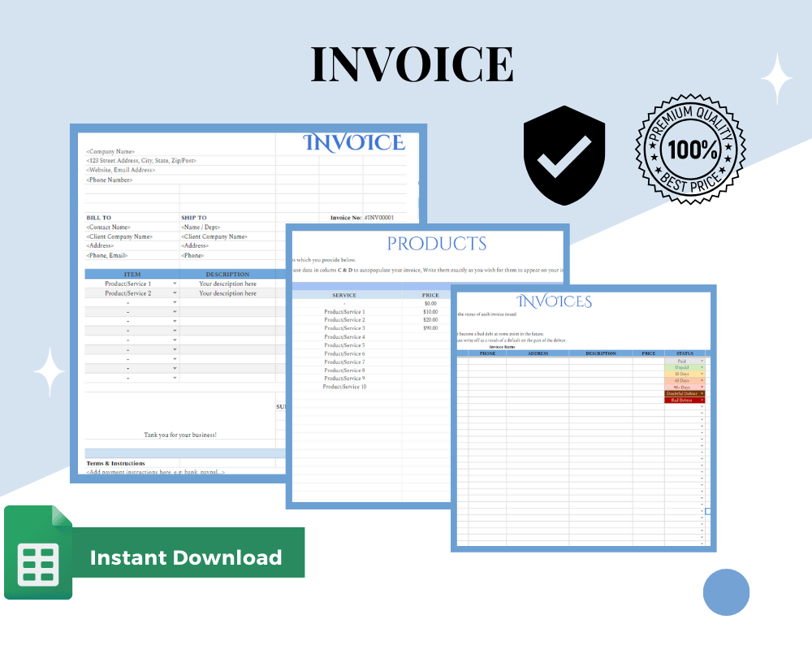812x650 pixels.
Task: Click <Client Company Name> under Ship To
Action: click(214, 236)
